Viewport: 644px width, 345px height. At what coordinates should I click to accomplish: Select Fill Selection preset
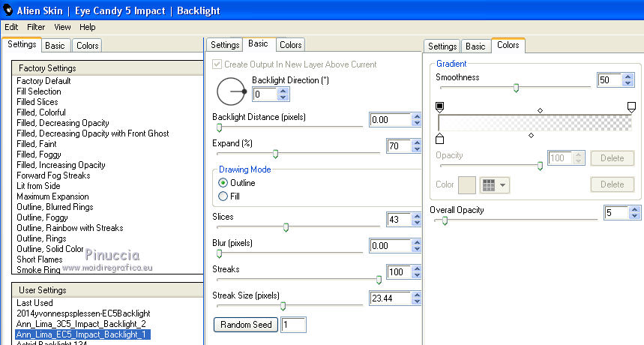38,91
